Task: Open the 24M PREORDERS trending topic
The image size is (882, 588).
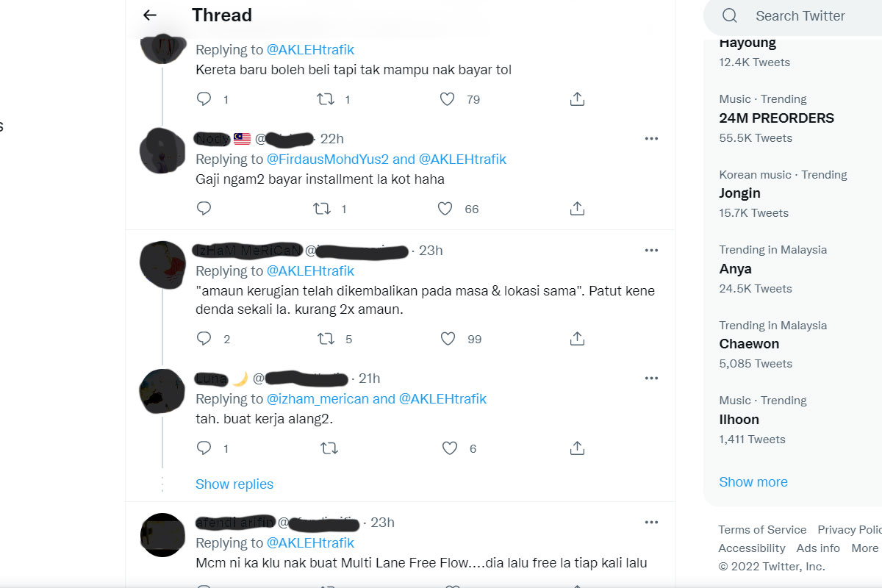Action: (x=776, y=118)
